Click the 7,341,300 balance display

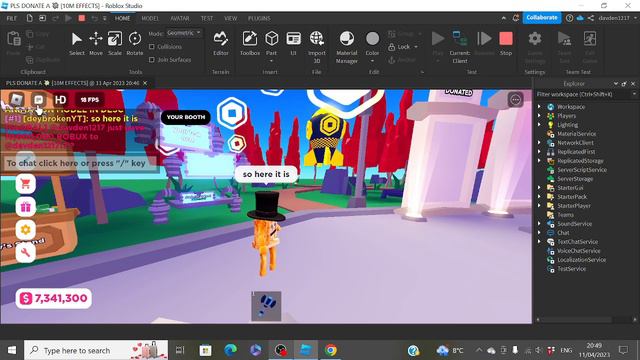pos(53,298)
